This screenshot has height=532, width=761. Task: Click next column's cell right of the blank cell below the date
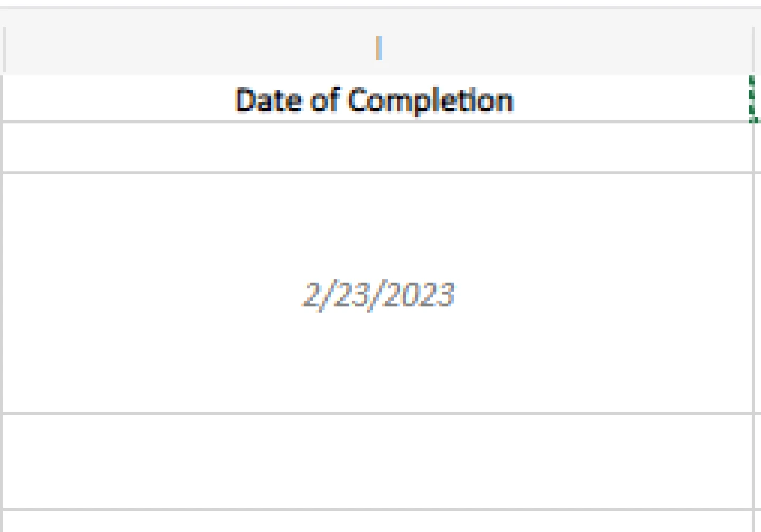pyautogui.click(x=758, y=461)
